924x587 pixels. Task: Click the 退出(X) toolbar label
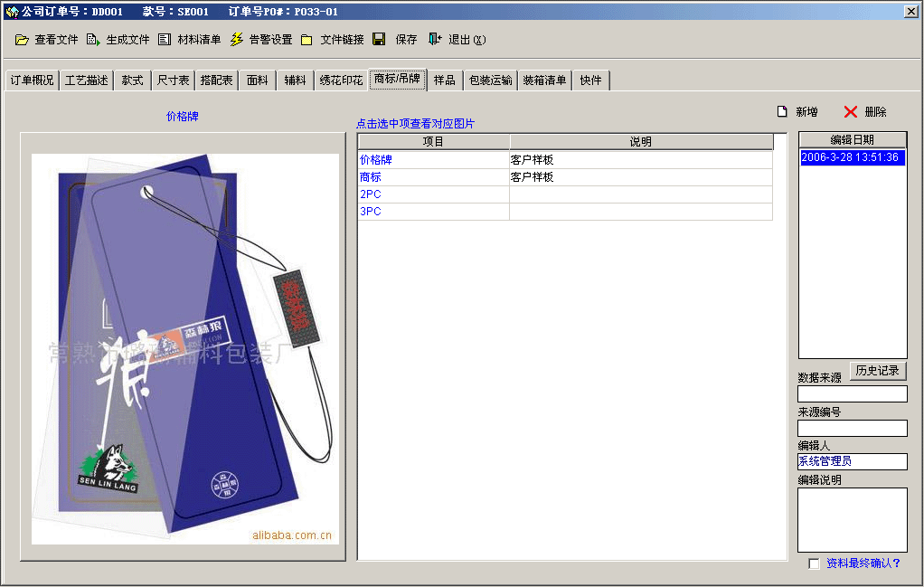(x=467, y=40)
